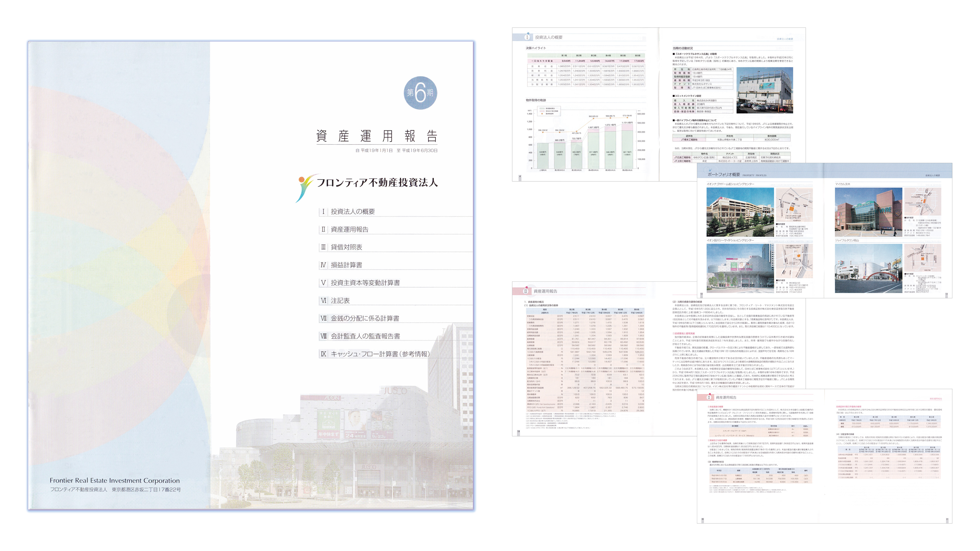Click Frontier Real Estate Investment Corporation text
980x551 pixels.
pos(115,481)
